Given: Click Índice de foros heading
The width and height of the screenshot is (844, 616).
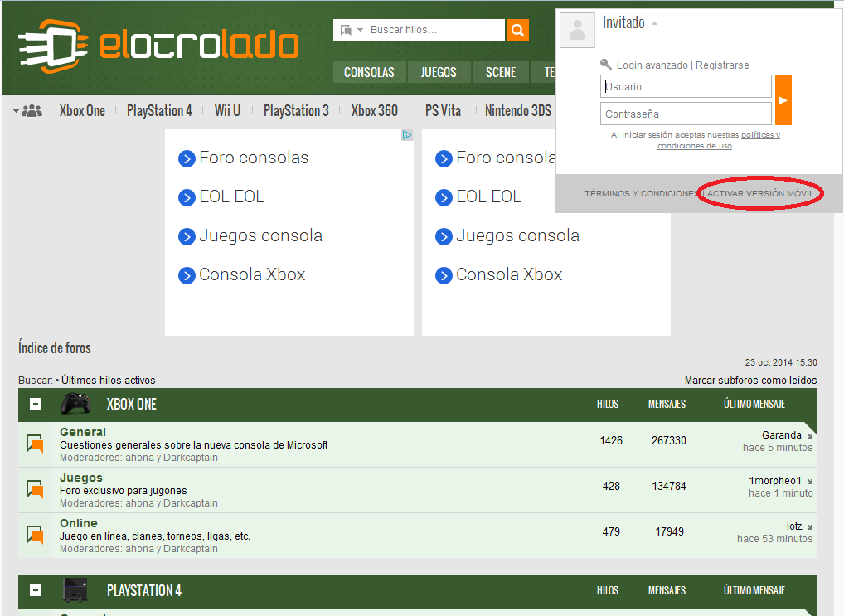Looking at the screenshot, I should (55, 348).
